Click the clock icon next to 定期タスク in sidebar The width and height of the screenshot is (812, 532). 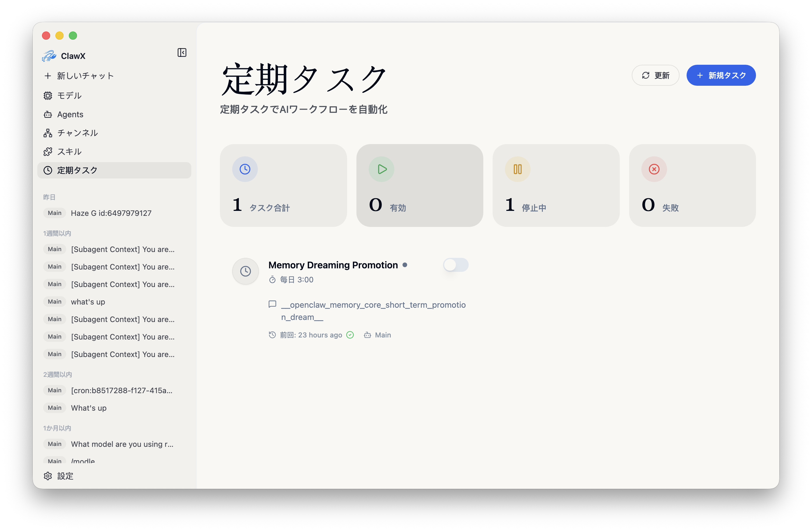48,170
